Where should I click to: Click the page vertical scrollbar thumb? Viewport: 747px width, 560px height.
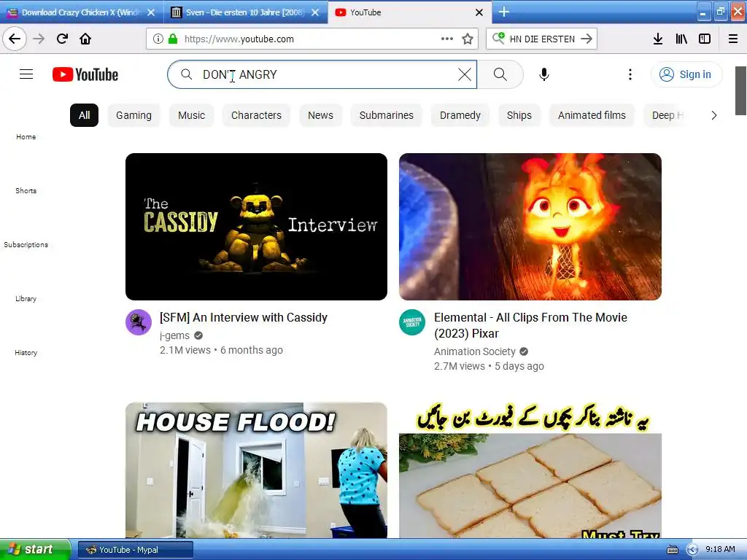740,90
